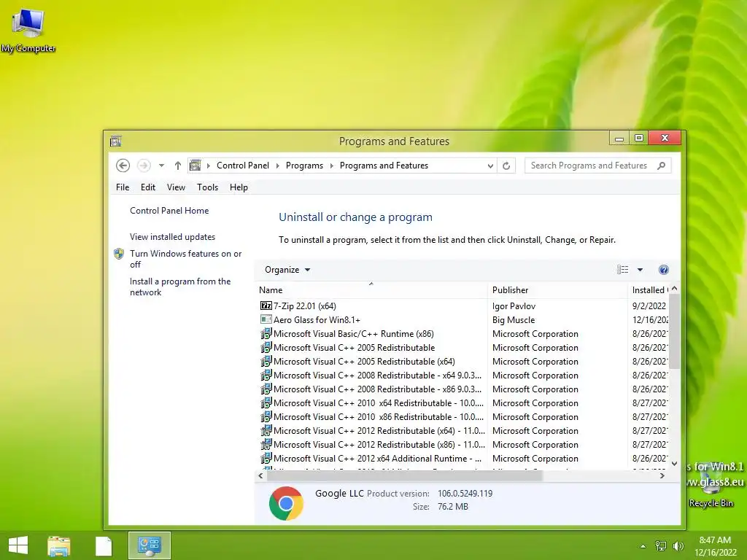Click the Aero Glass program icon

pyautogui.click(x=266, y=319)
